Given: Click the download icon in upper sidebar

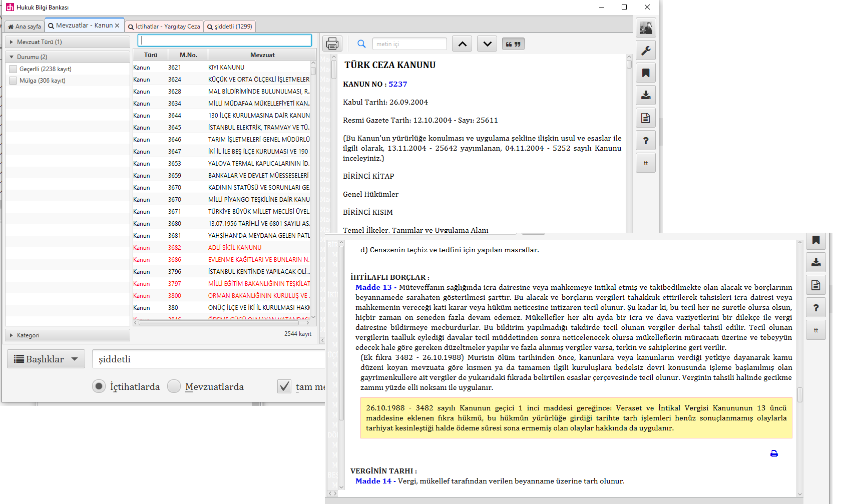Looking at the screenshot, I should coord(646,95).
